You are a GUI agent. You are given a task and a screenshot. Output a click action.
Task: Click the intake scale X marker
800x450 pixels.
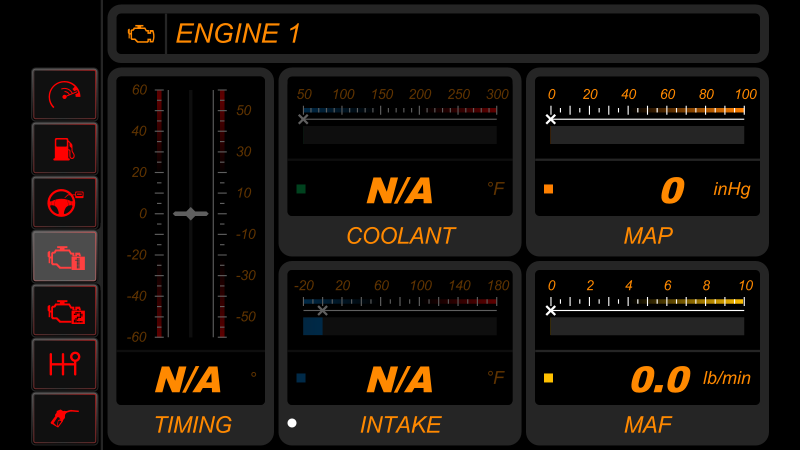point(322,310)
